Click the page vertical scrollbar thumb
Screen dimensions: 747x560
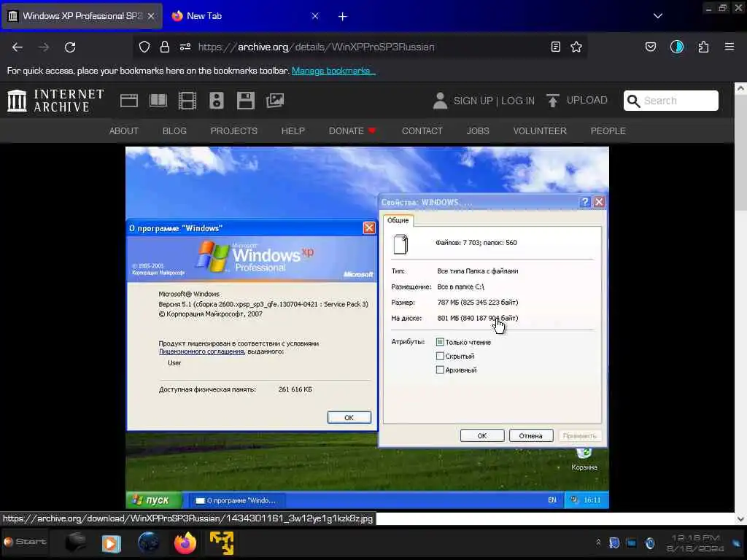(x=740, y=152)
